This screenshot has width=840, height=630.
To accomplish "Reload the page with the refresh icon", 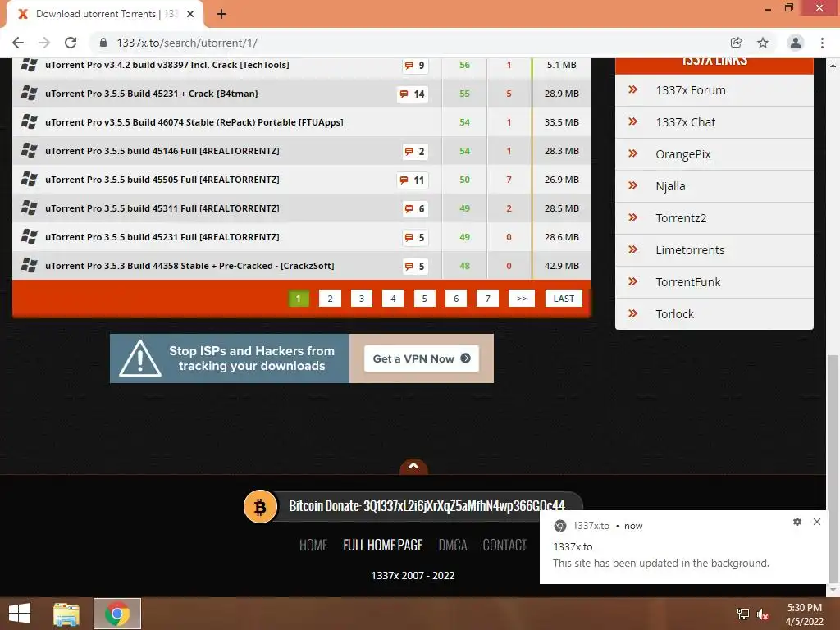I will 71,43.
